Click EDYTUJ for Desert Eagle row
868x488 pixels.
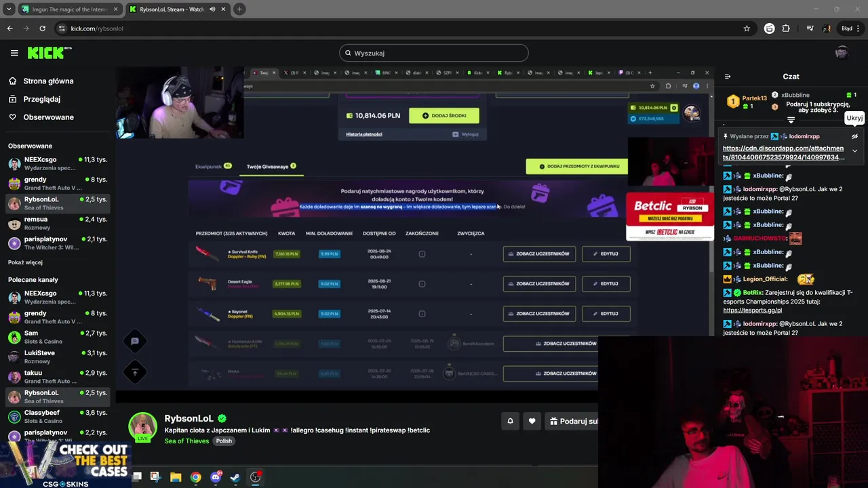coord(606,284)
